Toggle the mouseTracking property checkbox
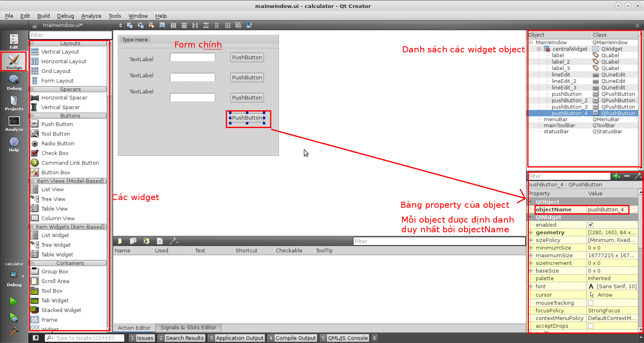 pyautogui.click(x=590, y=303)
